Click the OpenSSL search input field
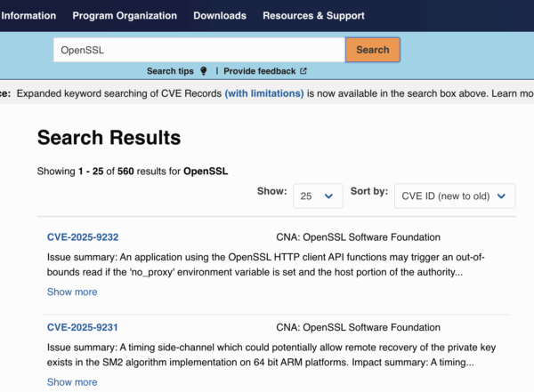This screenshot has width=534, height=392. pos(199,50)
